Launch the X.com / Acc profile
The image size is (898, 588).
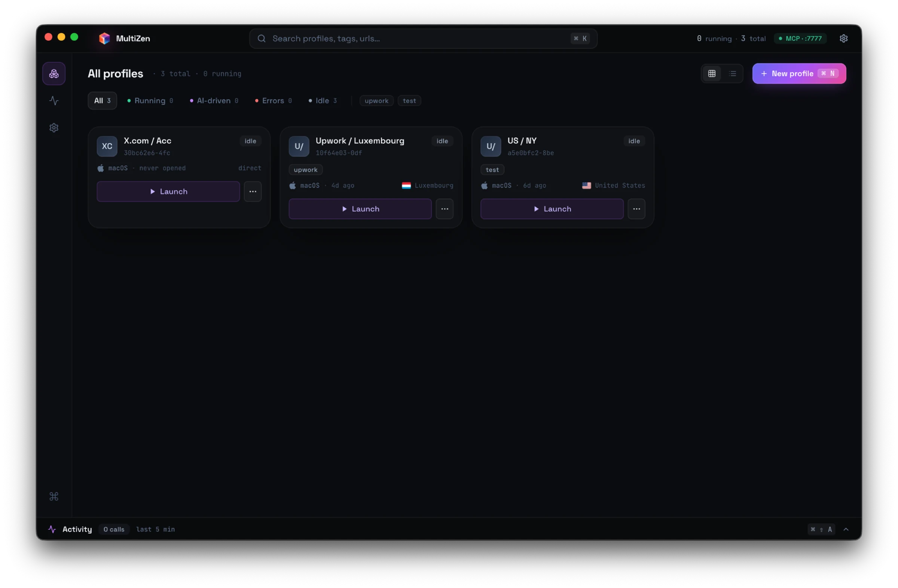[x=168, y=192]
